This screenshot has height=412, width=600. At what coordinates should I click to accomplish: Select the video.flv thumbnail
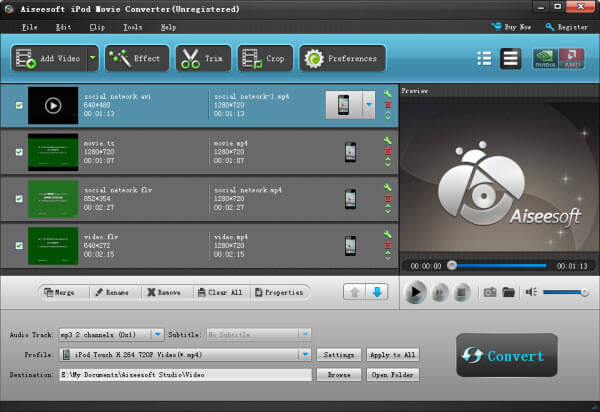[x=53, y=246]
